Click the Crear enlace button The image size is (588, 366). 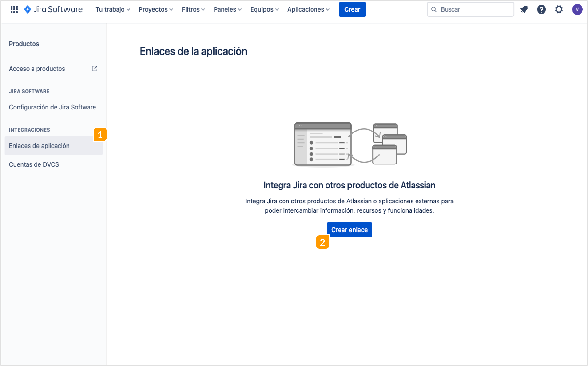click(349, 230)
